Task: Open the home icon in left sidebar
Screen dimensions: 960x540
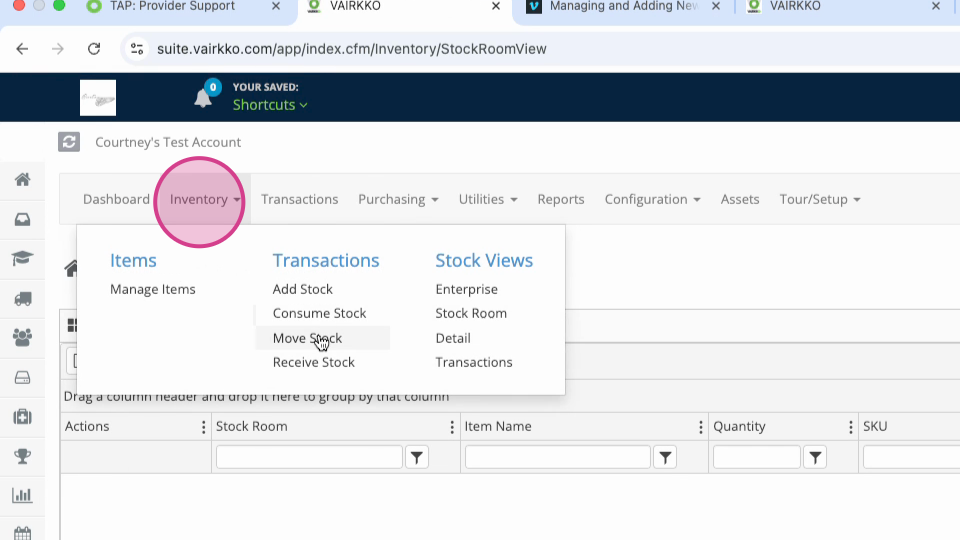Action: pos(23,179)
